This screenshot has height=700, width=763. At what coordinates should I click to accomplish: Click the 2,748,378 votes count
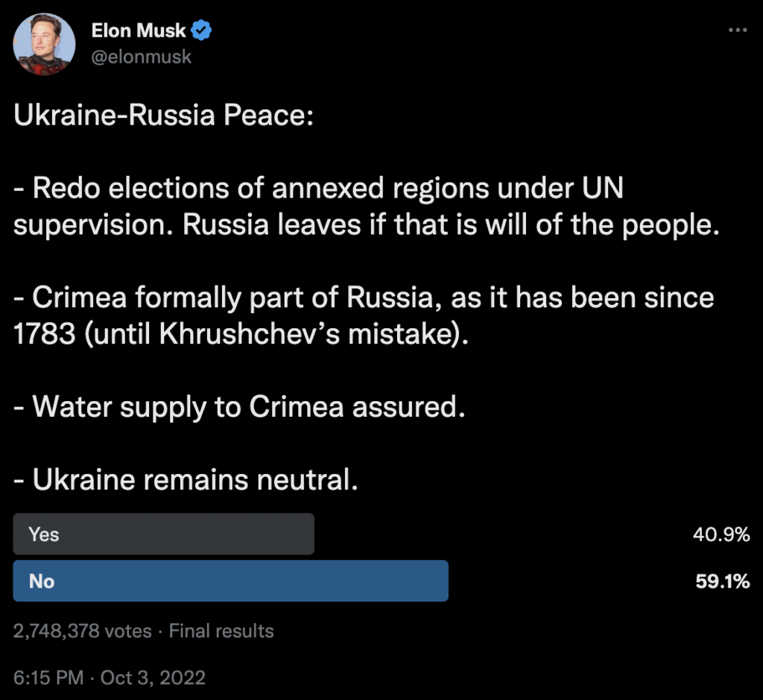pos(82,631)
